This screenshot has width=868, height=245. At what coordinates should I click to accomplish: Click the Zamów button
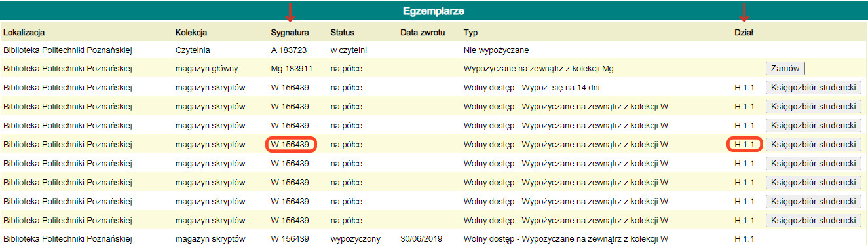click(x=785, y=68)
